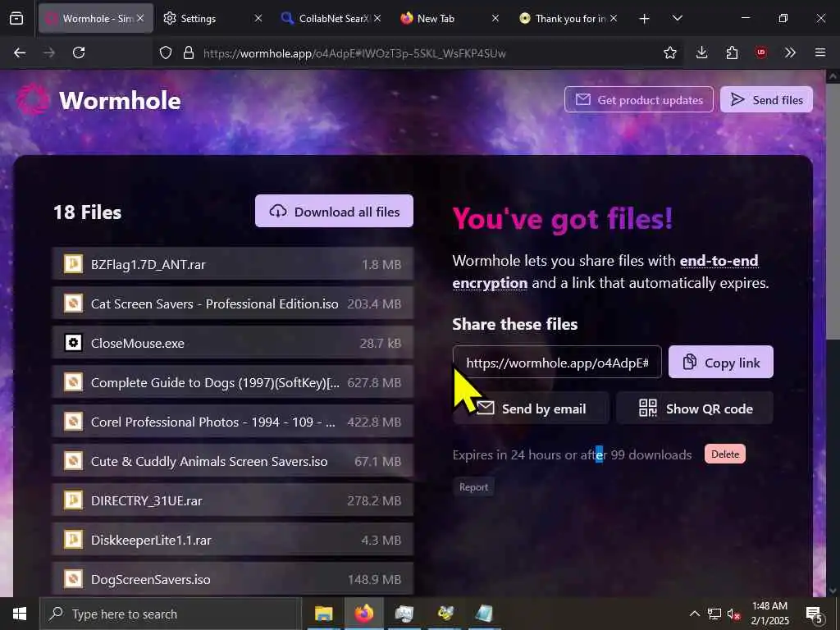Select Complete Guide to Dogs file
The width and height of the screenshot is (840, 630).
click(232, 382)
